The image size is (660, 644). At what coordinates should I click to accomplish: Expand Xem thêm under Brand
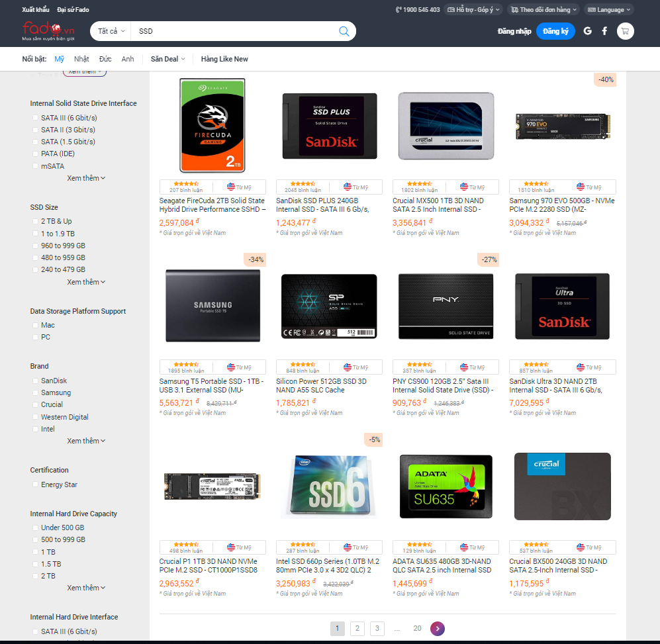coord(86,441)
